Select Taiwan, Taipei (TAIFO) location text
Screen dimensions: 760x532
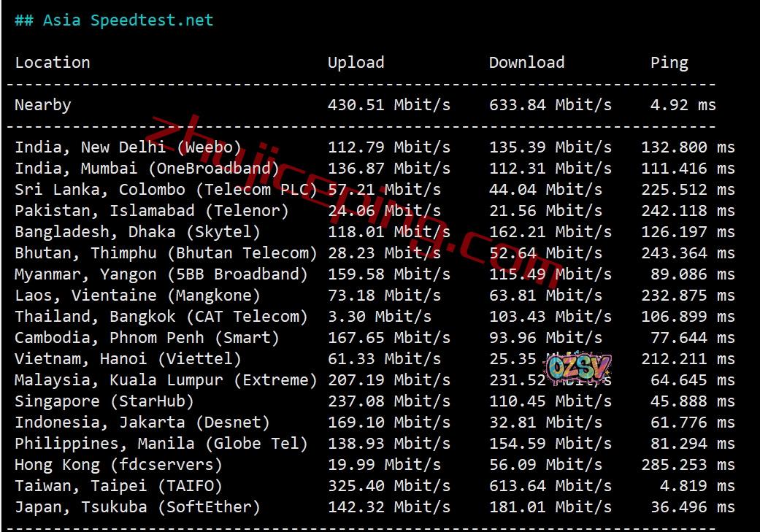[118, 486]
